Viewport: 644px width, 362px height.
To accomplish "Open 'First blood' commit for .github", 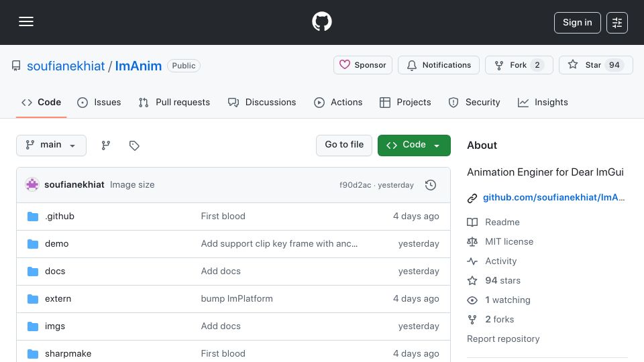I will [x=223, y=217].
